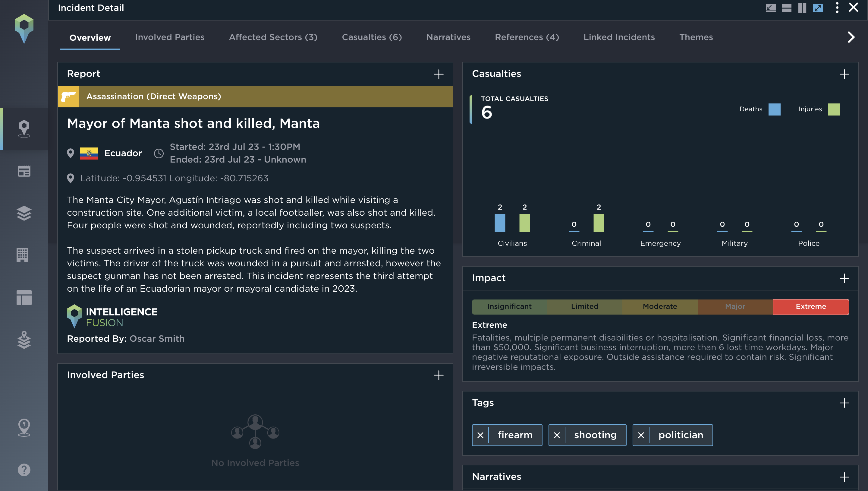Screen dimensions: 868x491
Task: Click the Injuries green legend swatch
Action: point(834,109)
